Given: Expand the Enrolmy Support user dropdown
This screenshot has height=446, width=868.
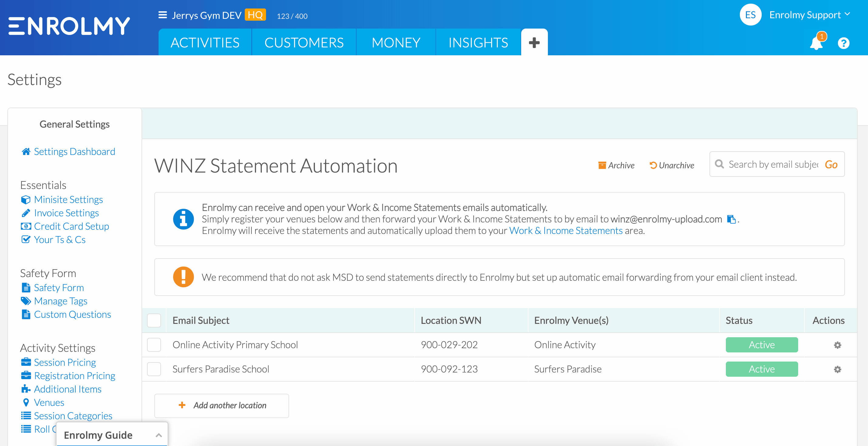Looking at the screenshot, I should (x=809, y=15).
